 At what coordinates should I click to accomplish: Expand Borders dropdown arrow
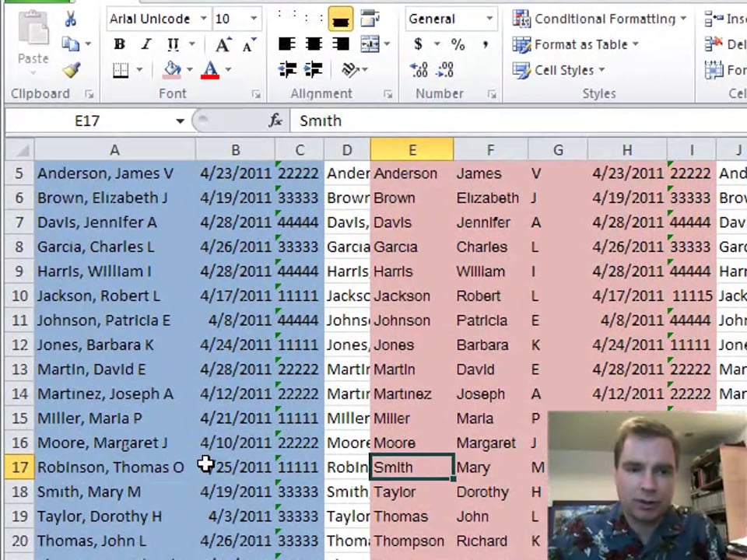139,70
